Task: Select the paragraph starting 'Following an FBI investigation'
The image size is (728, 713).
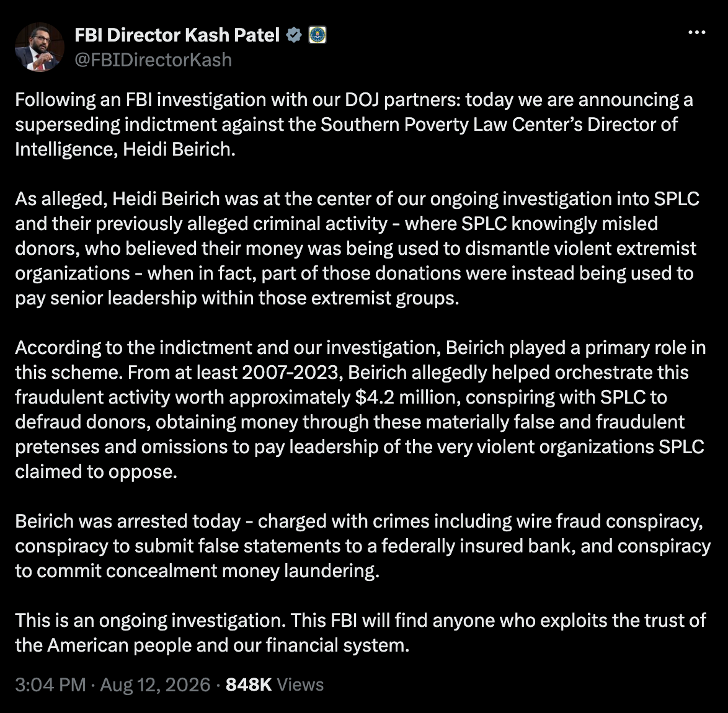Action: tap(354, 125)
